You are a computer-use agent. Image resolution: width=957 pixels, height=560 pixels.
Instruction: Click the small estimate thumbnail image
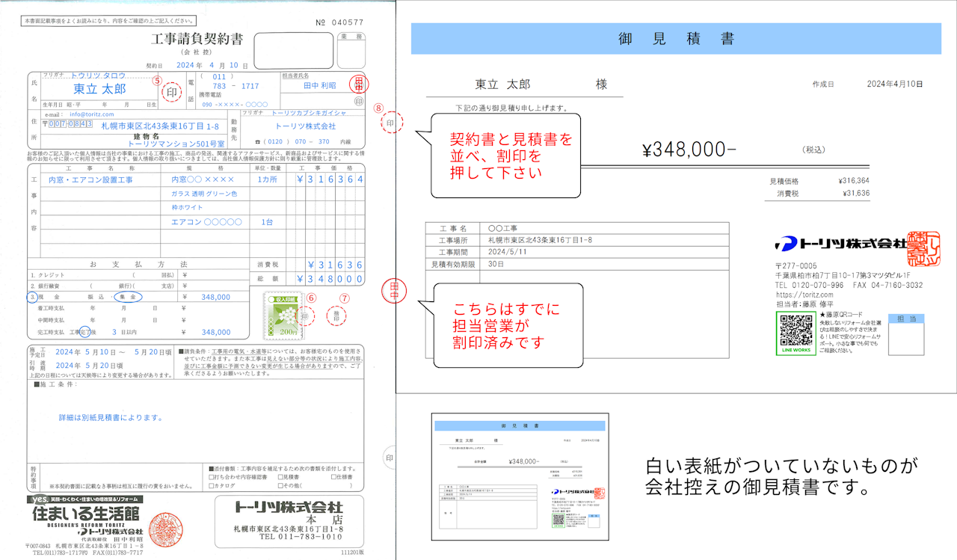coord(522,476)
